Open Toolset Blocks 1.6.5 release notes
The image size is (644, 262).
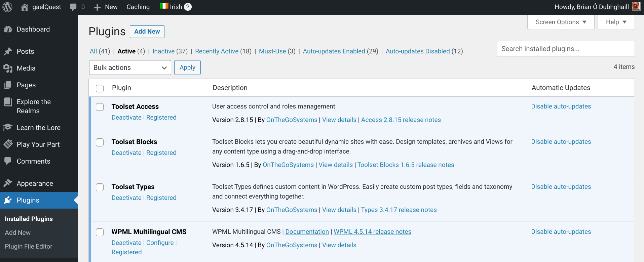[x=406, y=165]
